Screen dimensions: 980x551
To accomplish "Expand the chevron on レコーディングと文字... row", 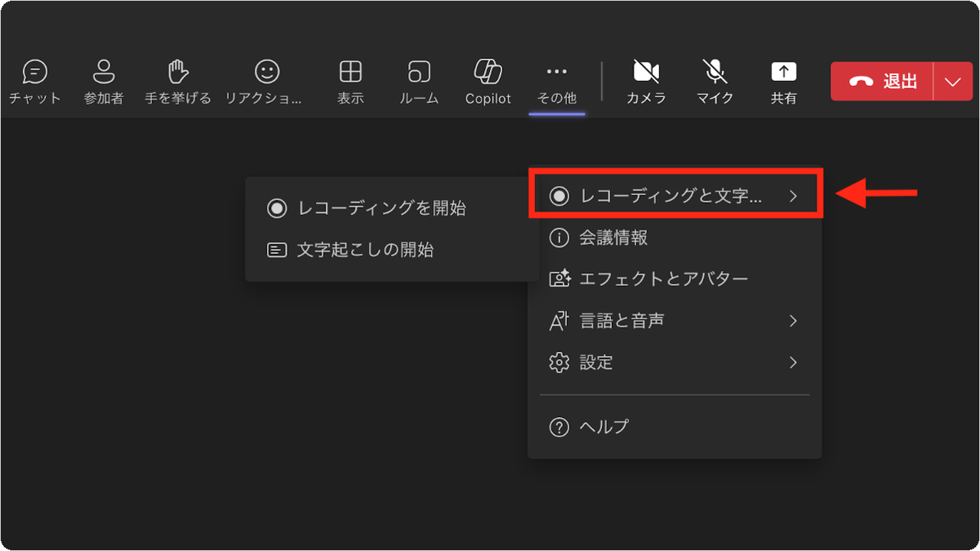I will 793,197.
